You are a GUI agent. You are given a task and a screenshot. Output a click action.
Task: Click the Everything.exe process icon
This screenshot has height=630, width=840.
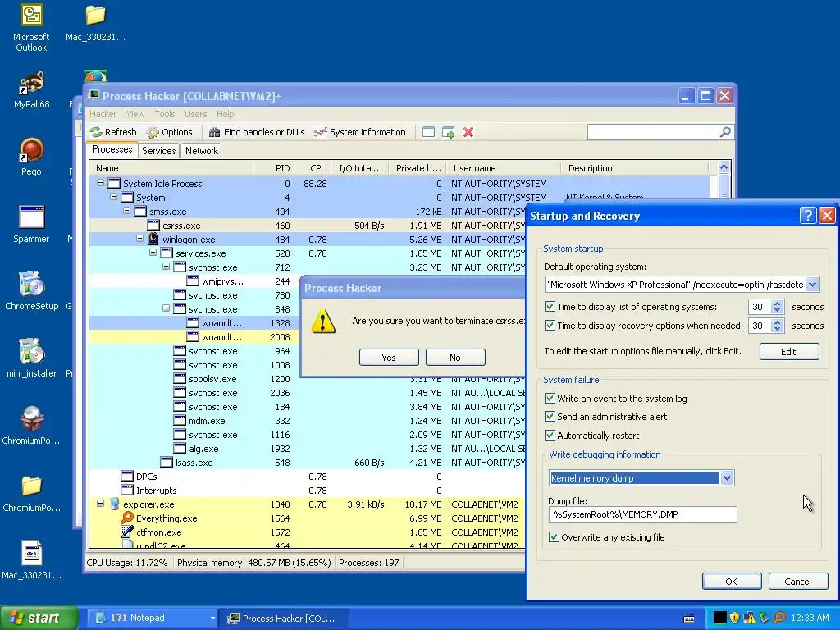127,518
